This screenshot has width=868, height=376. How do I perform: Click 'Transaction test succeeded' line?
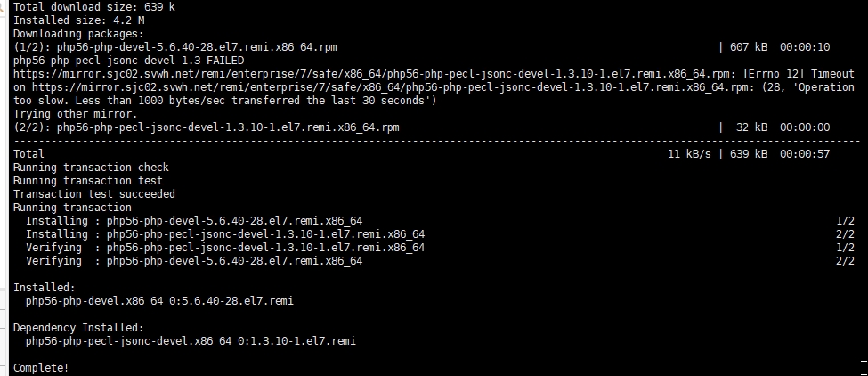click(x=94, y=194)
